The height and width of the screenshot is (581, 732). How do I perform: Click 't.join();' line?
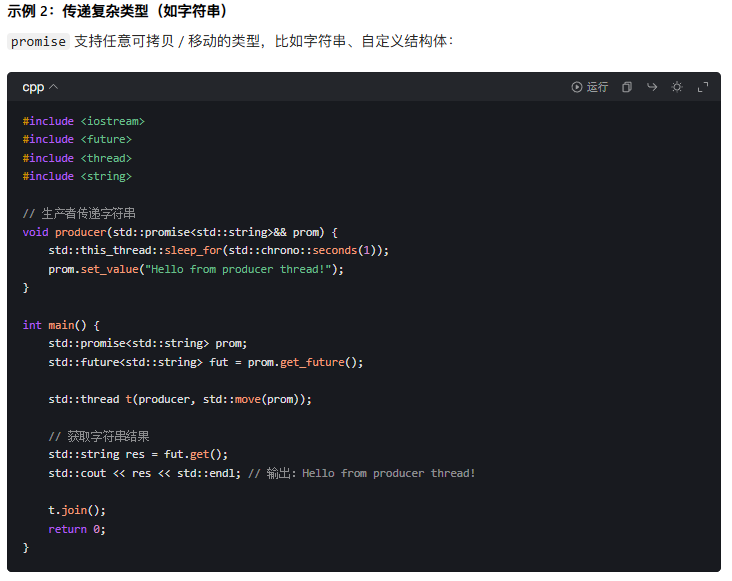[x=77, y=511]
